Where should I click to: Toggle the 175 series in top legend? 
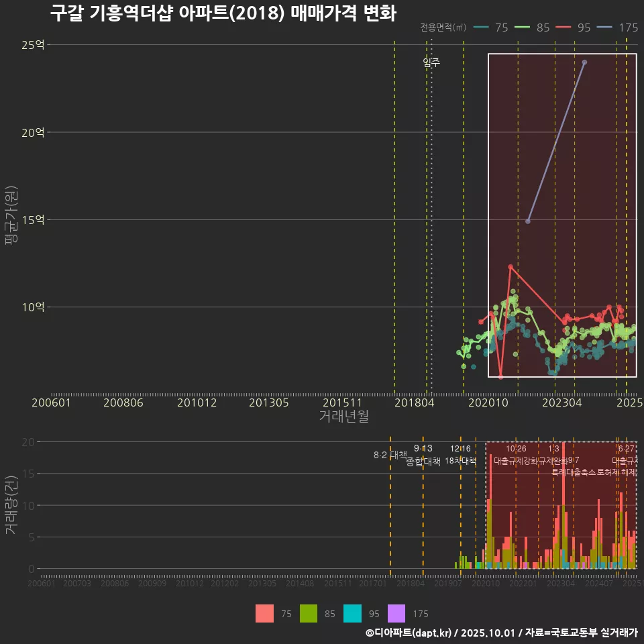617,28
